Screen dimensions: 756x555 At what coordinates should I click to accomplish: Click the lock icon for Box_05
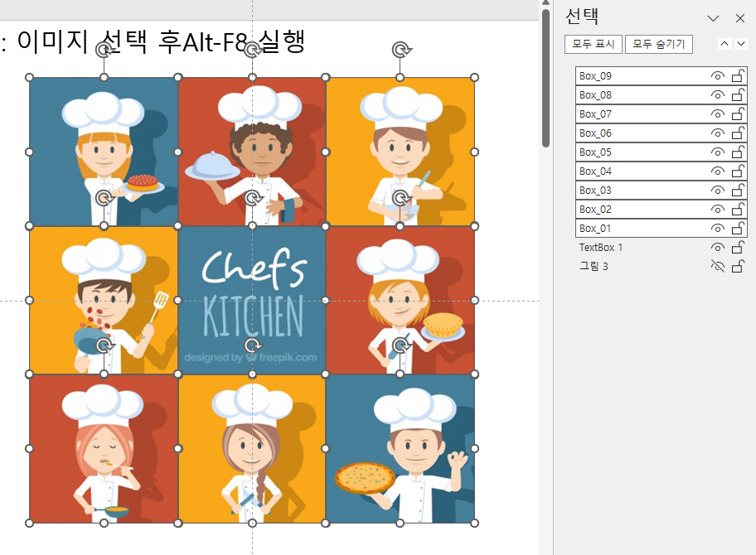(738, 152)
